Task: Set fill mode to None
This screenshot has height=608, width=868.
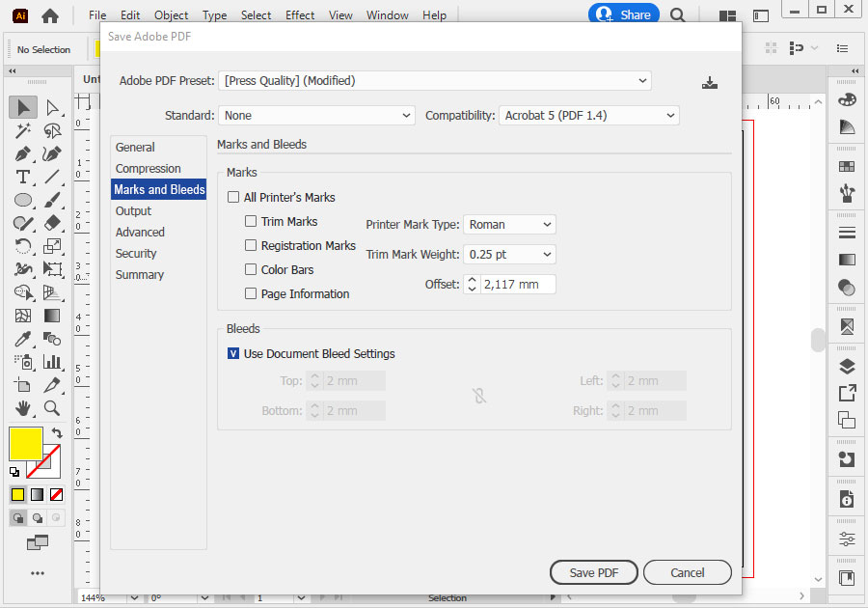Action: pos(57,494)
